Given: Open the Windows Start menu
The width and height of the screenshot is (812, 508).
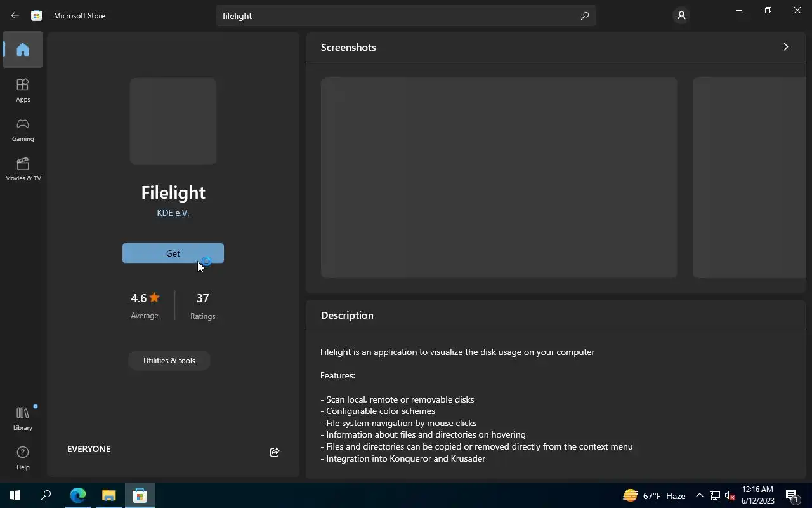Looking at the screenshot, I should click(x=15, y=495).
